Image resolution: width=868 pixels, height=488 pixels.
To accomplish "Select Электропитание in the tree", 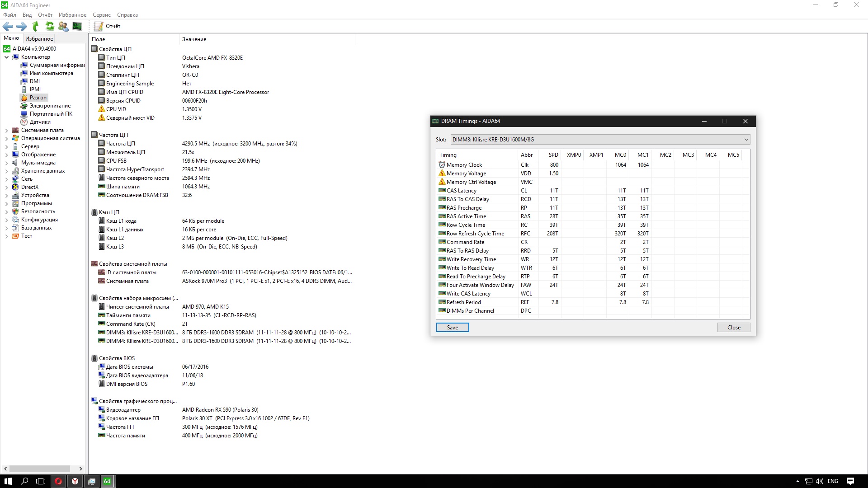I will pyautogui.click(x=50, y=106).
